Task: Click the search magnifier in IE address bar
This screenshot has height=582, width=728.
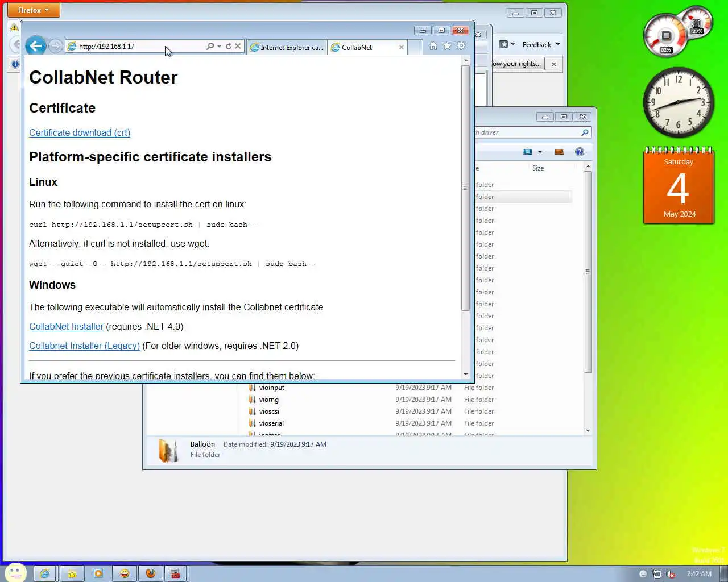Action: point(210,46)
